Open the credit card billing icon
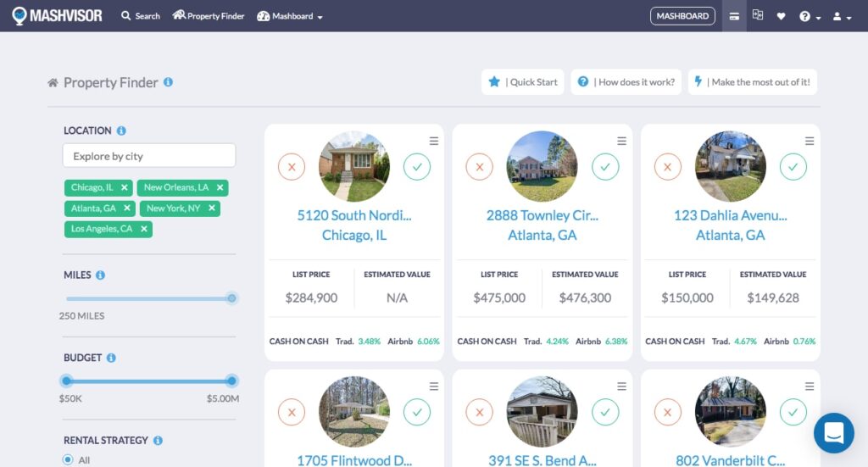 point(734,16)
